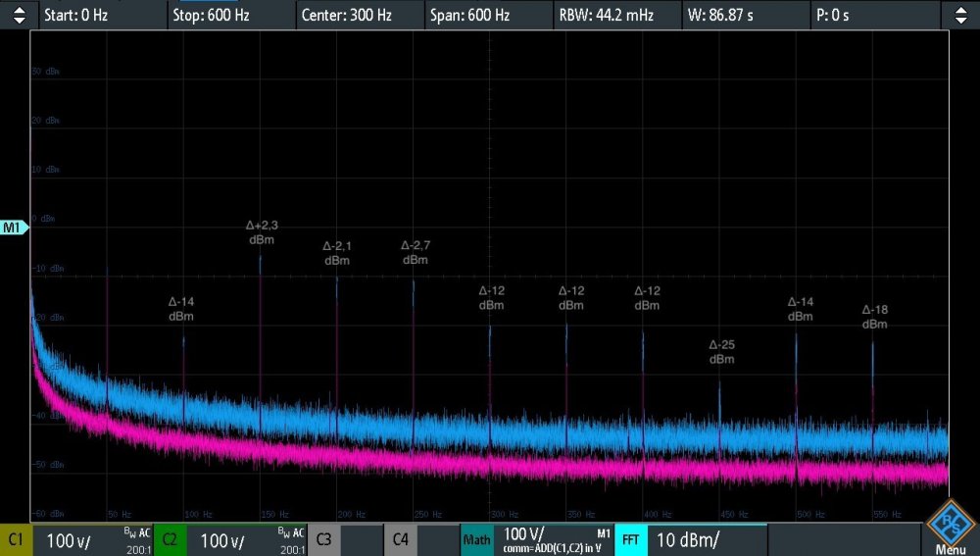The height and width of the screenshot is (556, 980).
Task: Open the R&S Menu button
Action: point(949,530)
